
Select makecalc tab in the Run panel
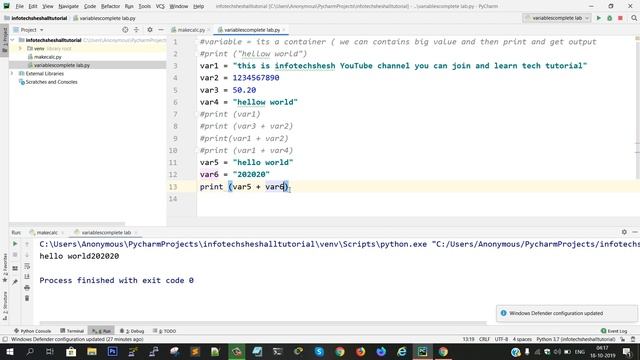46,232
